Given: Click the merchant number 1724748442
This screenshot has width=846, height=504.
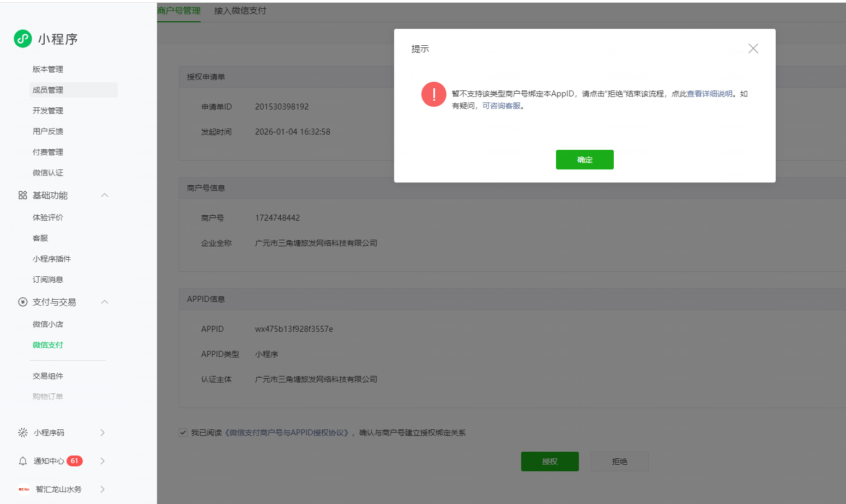Looking at the screenshot, I should (x=277, y=218).
